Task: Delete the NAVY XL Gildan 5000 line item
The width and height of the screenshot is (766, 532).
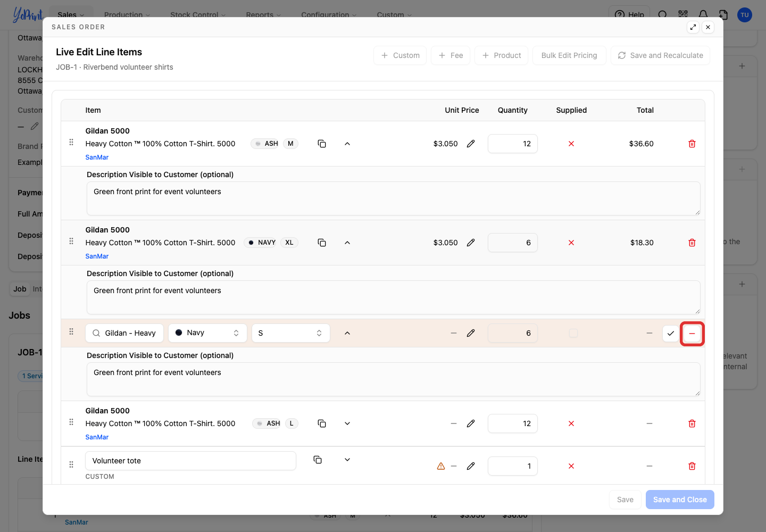Action: point(692,243)
